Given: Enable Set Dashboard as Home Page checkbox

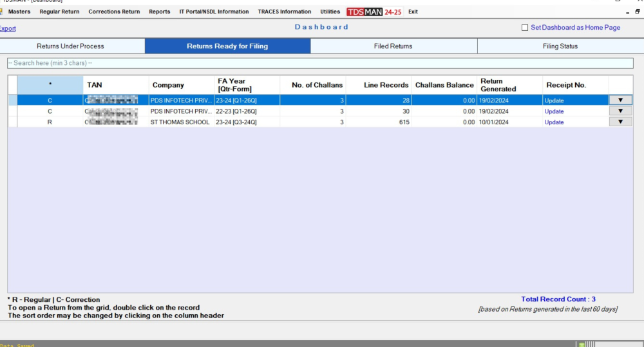Looking at the screenshot, I should (524, 28).
